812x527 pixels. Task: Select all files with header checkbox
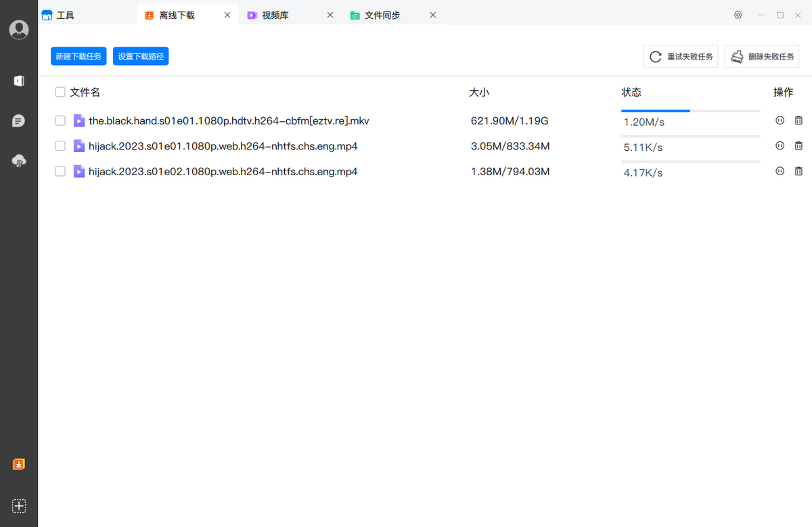60,92
